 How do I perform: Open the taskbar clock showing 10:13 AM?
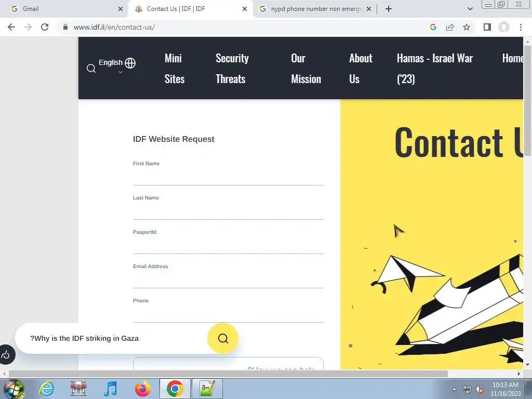click(505, 389)
